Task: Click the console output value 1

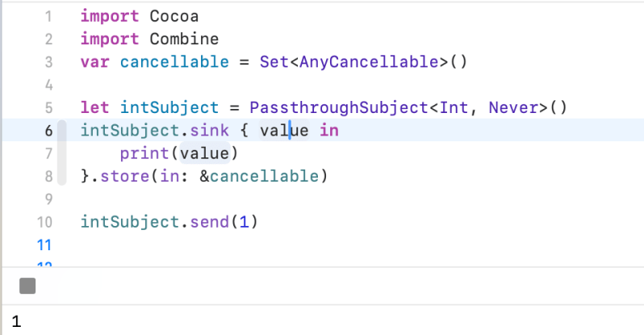Action: click(16, 322)
